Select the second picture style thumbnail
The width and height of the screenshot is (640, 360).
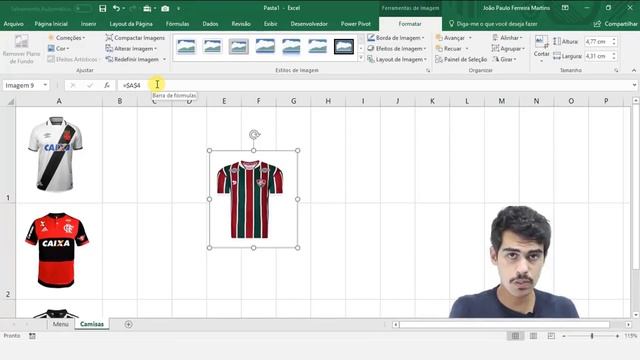click(213, 47)
